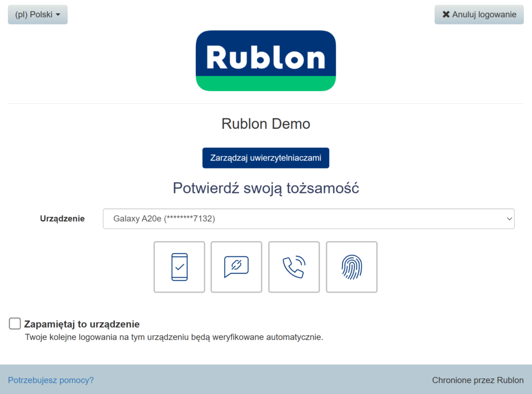Select the Galaxy A20e combo box field
The height and width of the screenshot is (394, 532).
[x=308, y=218]
